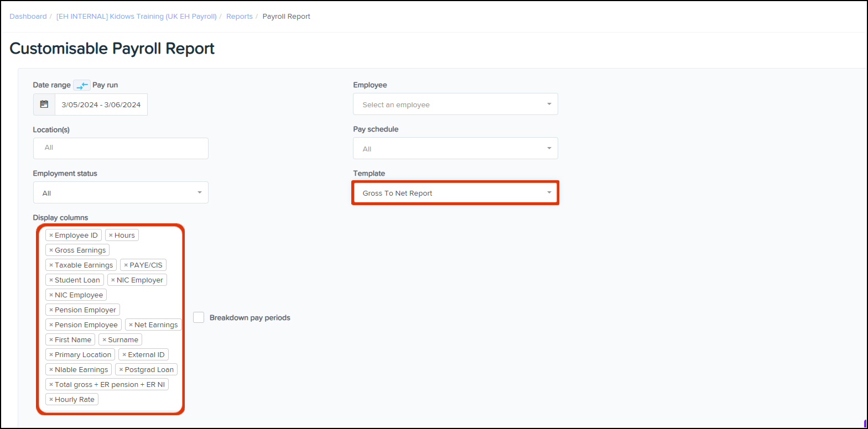Remove the Net Earnings column tag
The height and width of the screenshot is (429, 868).
(x=131, y=325)
